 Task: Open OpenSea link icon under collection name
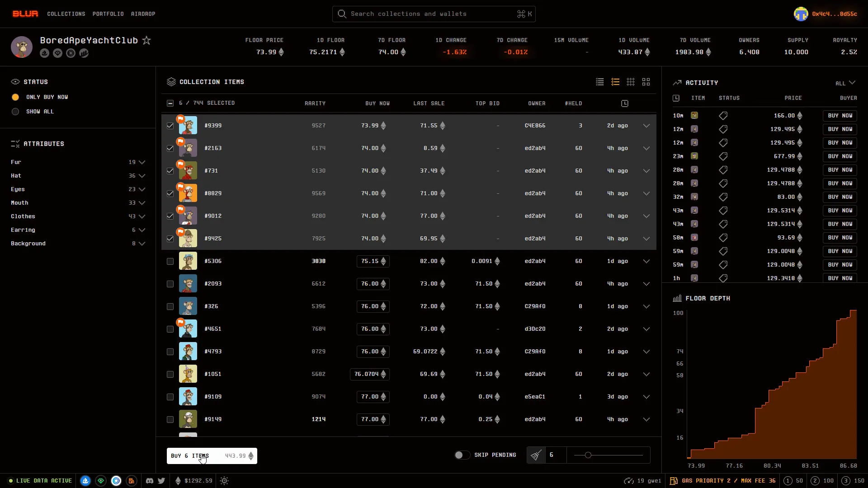(44, 53)
